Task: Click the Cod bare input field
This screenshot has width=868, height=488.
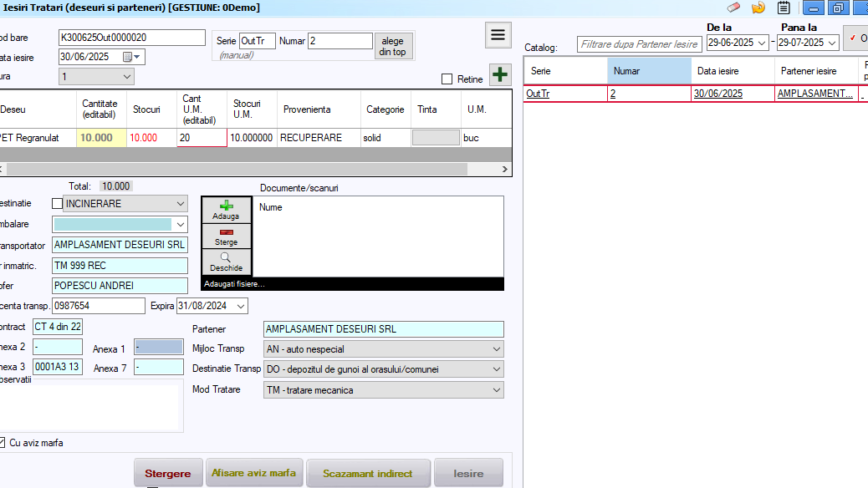Action: pyautogui.click(x=132, y=38)
